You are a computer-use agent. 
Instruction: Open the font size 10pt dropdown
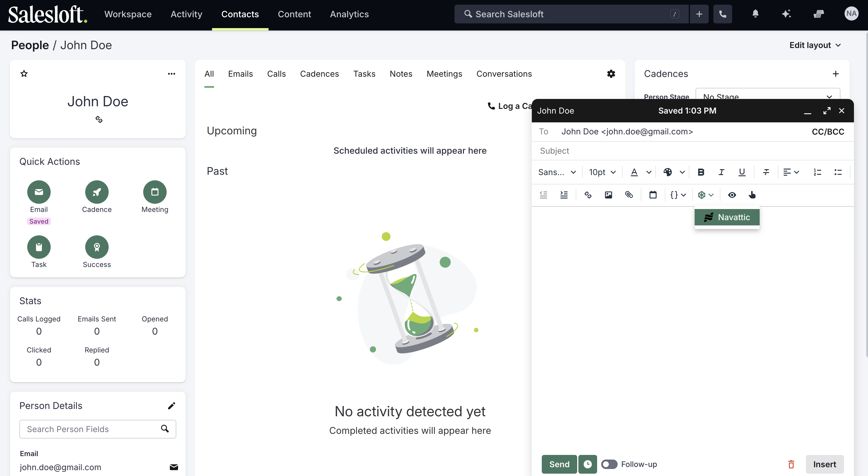(x=602, y=172)
